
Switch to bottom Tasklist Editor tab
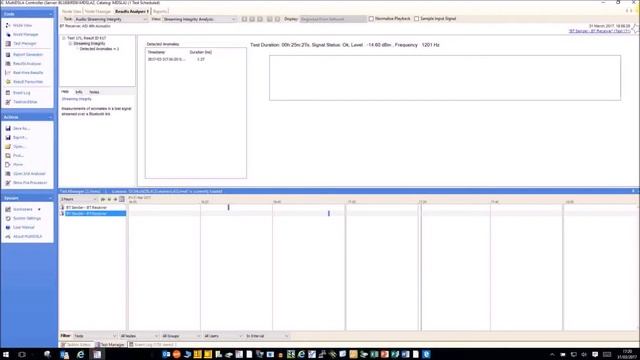[x=76, y=345]
